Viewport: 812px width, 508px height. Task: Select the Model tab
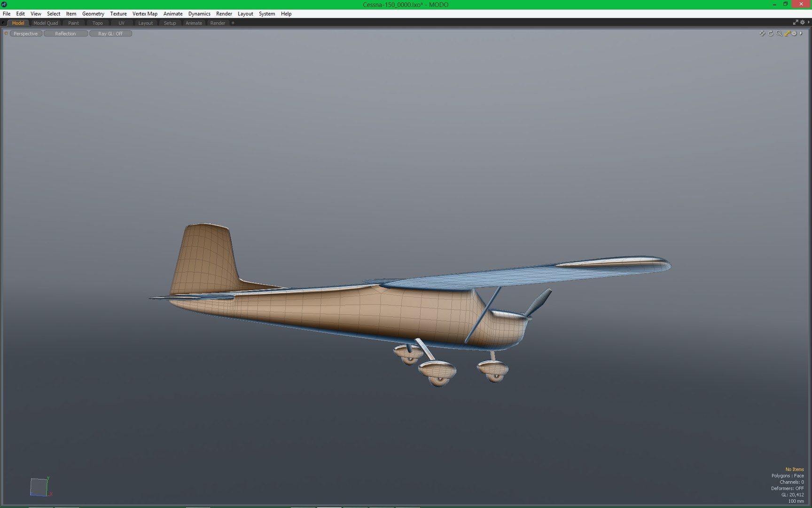click(x=18, y=23)
